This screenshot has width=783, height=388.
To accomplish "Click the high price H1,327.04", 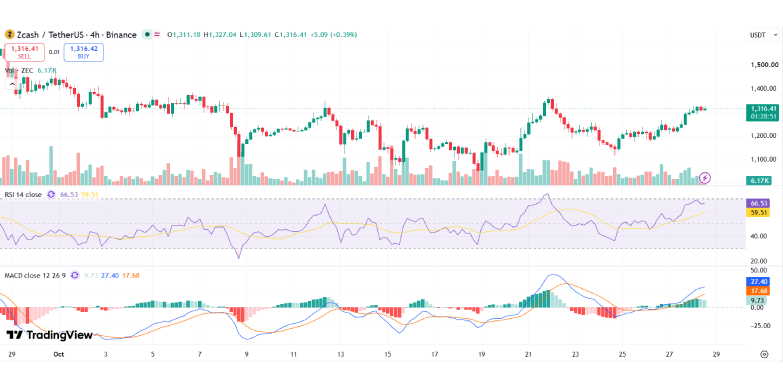I will click(x=220, y=34).
